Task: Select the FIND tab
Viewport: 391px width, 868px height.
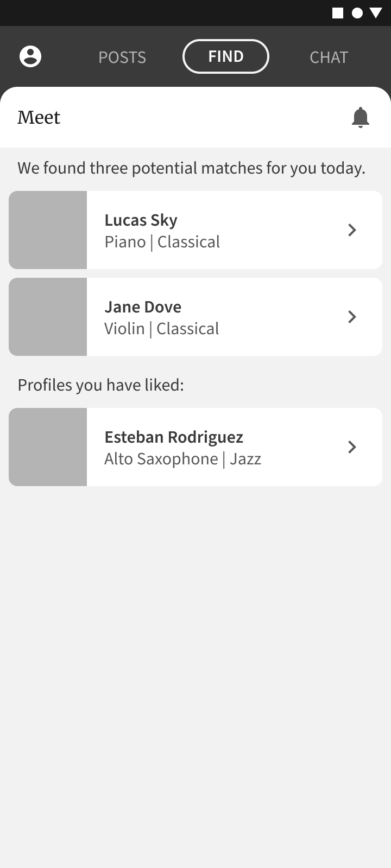Action: pyautogui.click(x=226, y=56)
